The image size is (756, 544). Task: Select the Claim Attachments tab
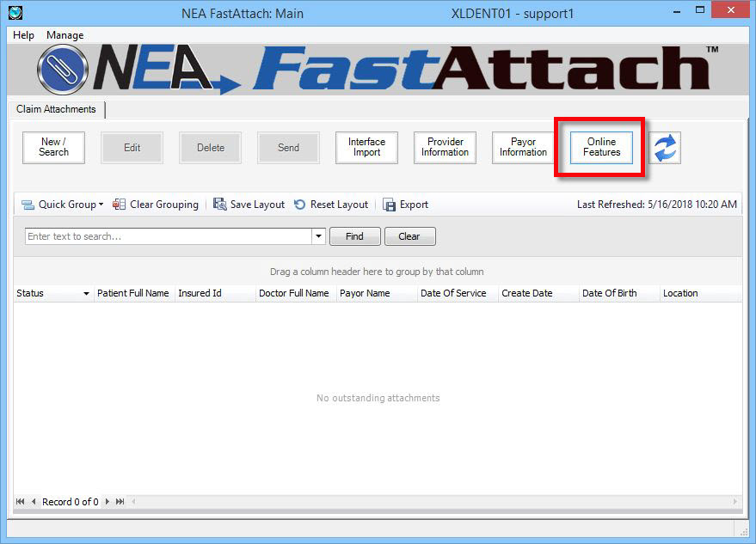(x=56, y=109)
